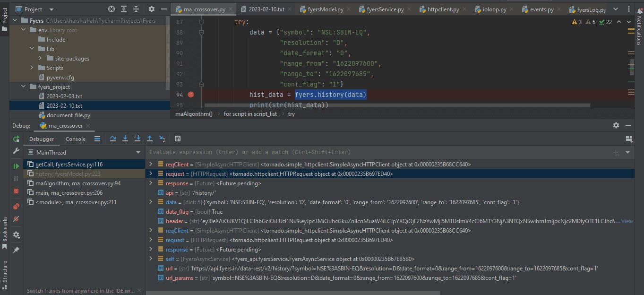
Task: Collapse the fyers_project folder
Action: (24, 87)
